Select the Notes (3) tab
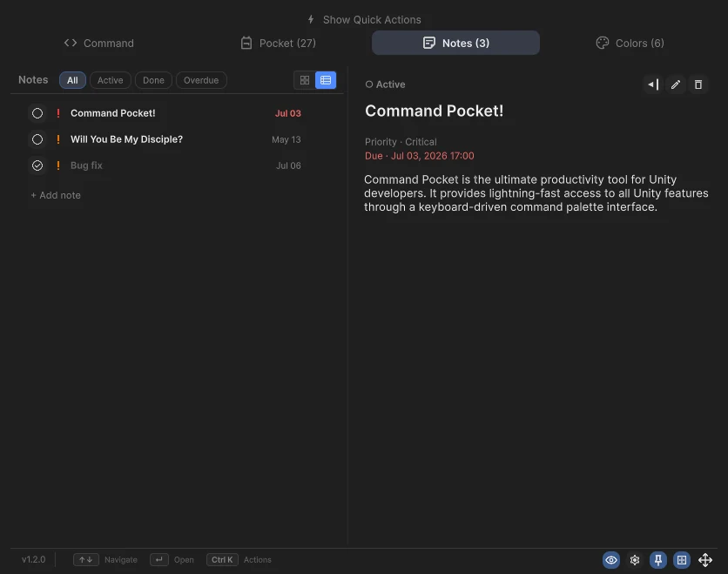 point(455,44)
